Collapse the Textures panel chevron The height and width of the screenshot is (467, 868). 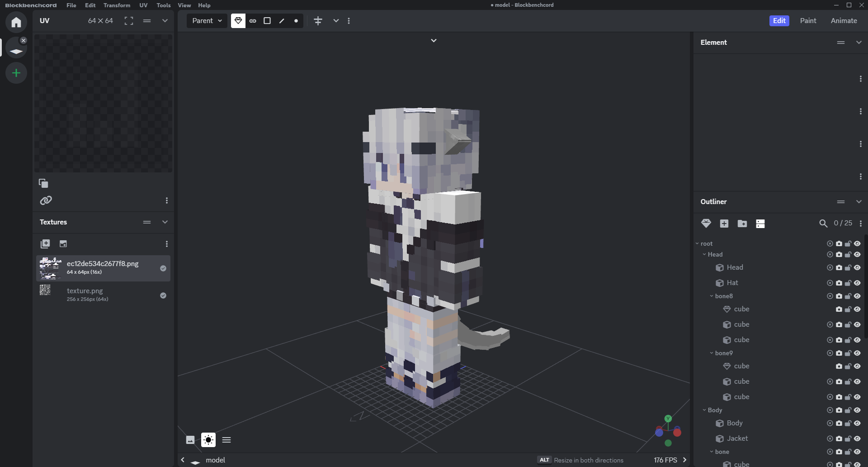[165, 222]
